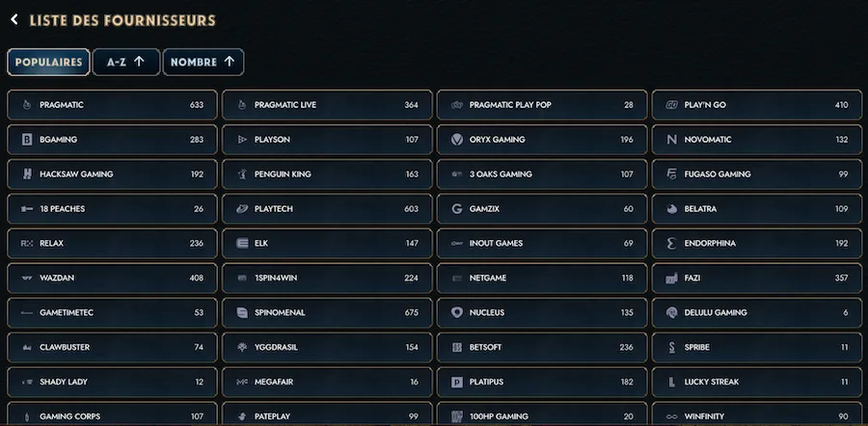Select the Populaires sorting tab

coord(49,62)
